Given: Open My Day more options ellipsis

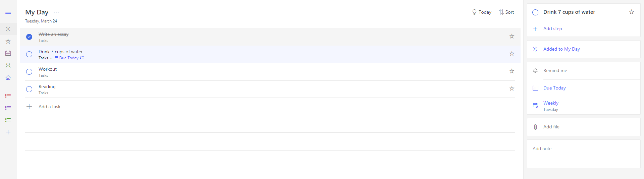Looking at the screenshot, I should (x=56, y=12).
